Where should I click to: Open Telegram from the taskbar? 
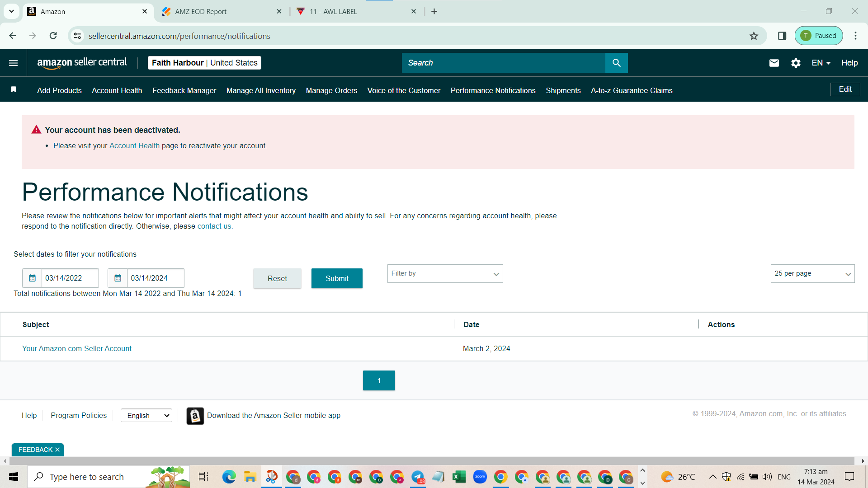click(418, 477)
